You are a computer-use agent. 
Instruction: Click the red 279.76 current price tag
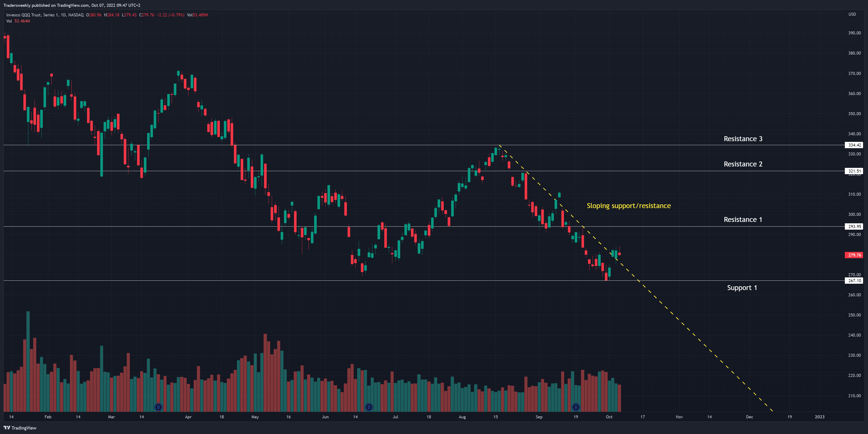coord(854,255)
